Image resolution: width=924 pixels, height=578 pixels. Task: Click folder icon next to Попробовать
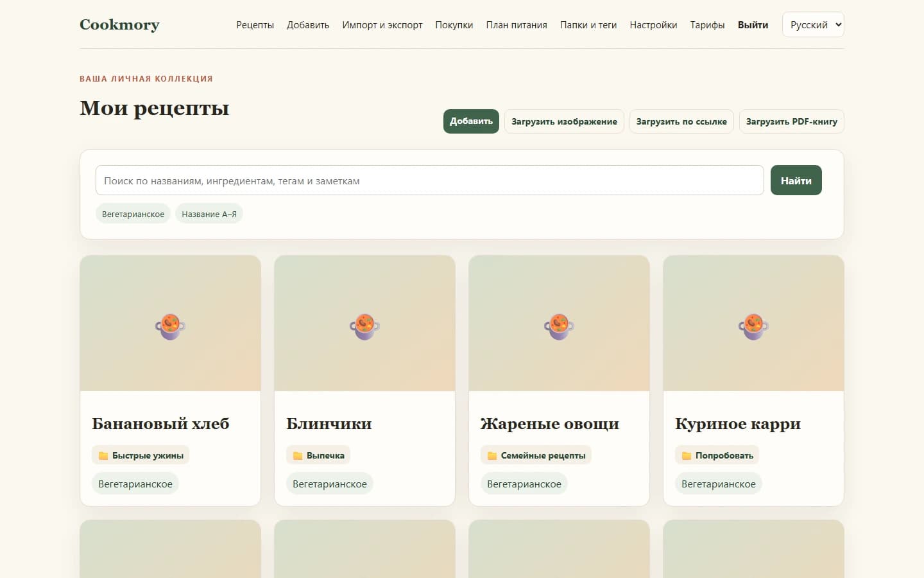[687, 455]
